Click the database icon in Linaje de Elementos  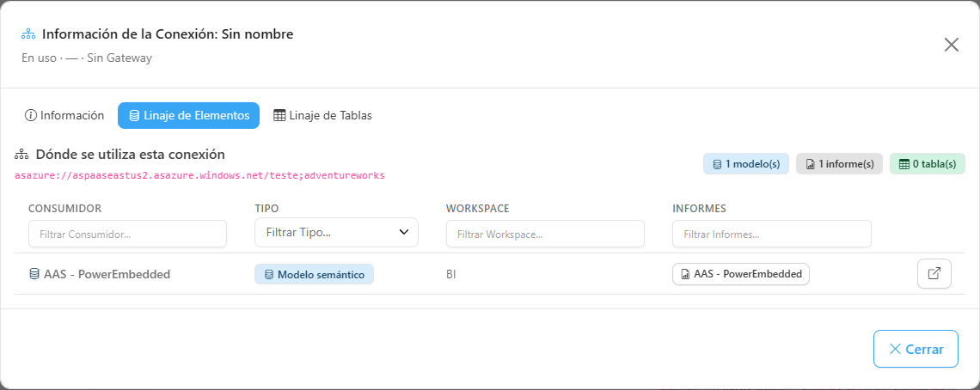tap(134, 116)
